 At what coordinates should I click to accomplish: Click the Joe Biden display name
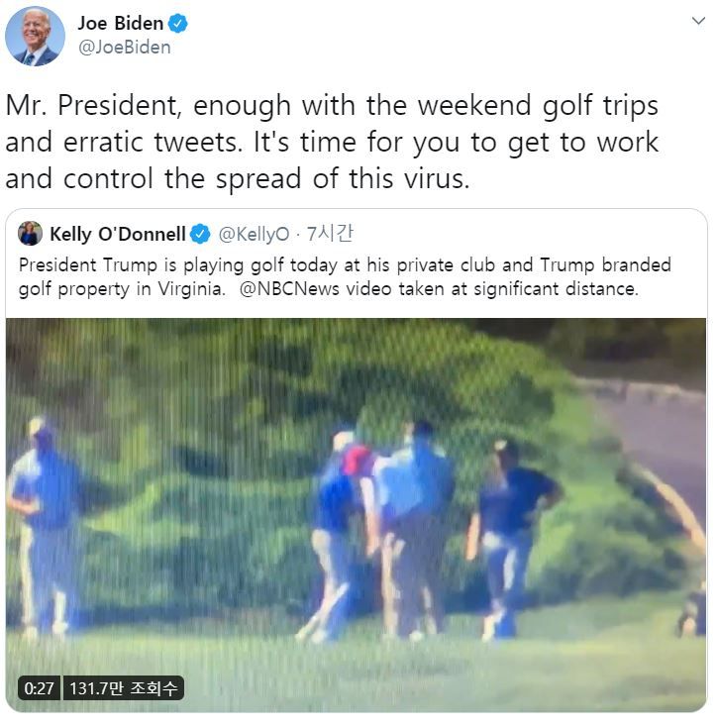click(x=120, y=23)
